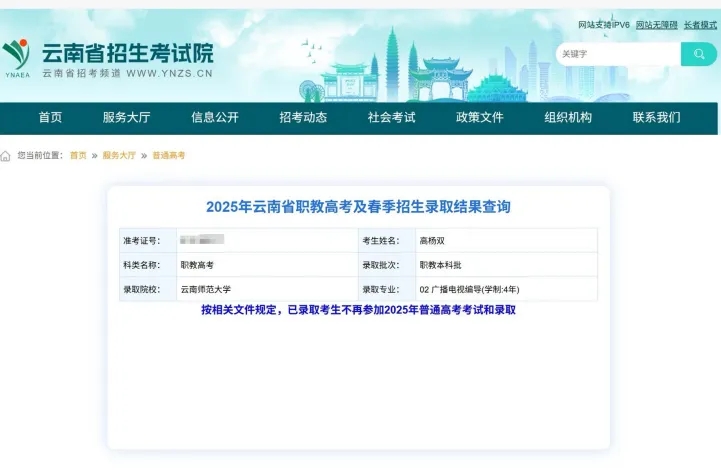Open the 首页 navigation menu item

click(50, 117)
